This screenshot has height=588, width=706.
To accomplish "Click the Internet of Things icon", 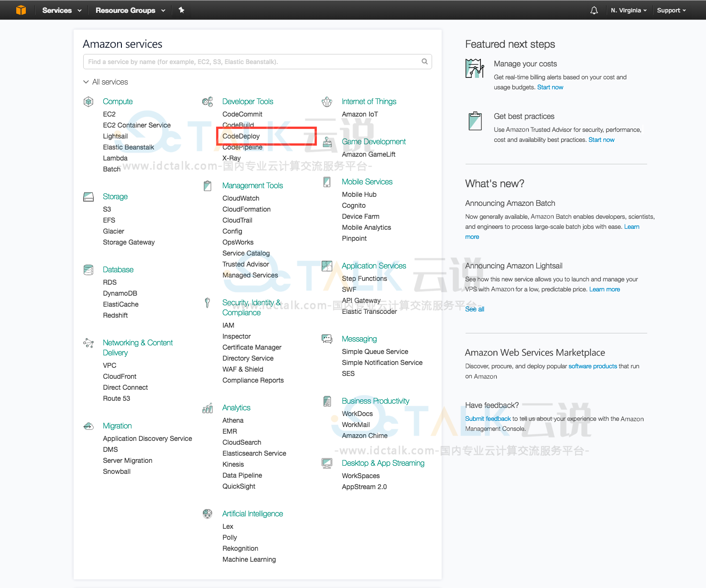I will coord(327,102).
